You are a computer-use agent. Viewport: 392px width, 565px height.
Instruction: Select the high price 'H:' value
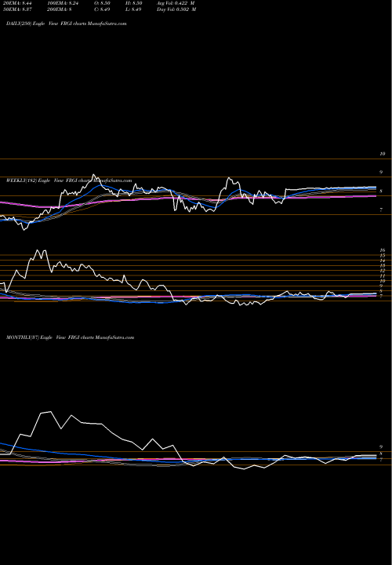[x=133, y=2]
